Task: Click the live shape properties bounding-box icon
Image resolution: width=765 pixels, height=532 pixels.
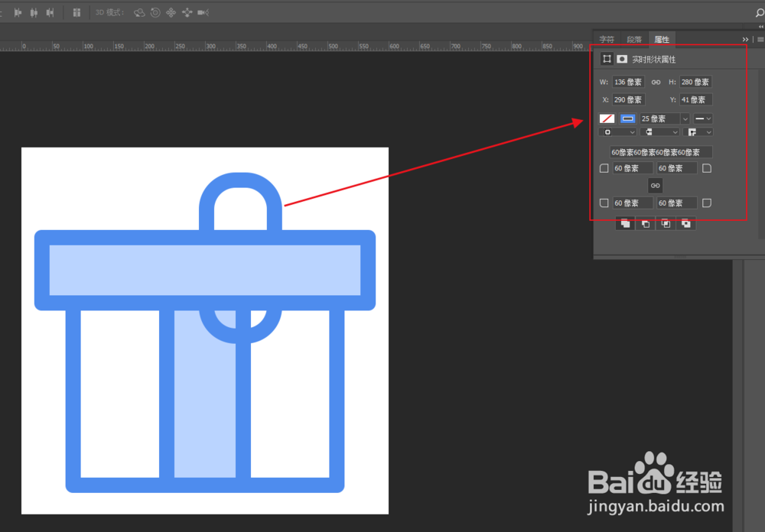Action: pyautogui.click(x=607, y=59)
